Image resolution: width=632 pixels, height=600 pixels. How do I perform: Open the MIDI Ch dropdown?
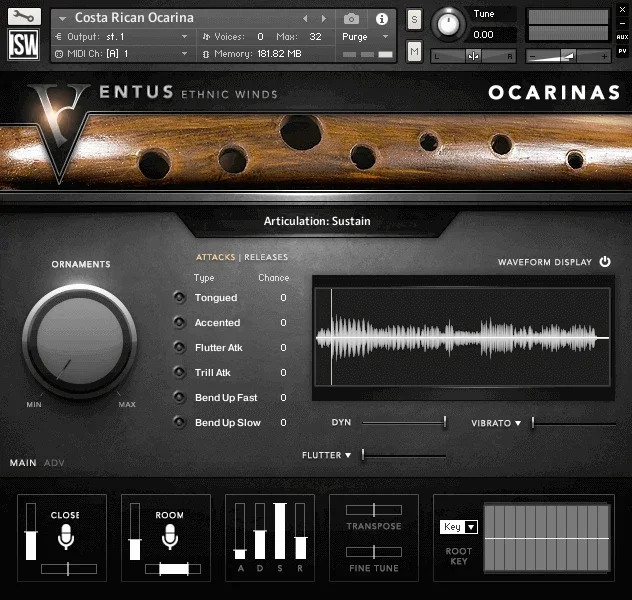(184, 54)
